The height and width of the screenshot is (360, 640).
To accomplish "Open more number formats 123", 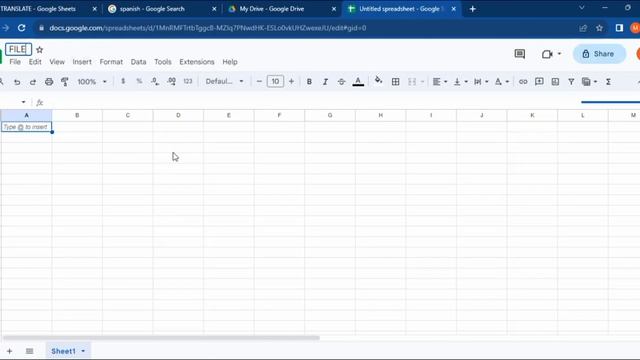I will click(188, 82).
